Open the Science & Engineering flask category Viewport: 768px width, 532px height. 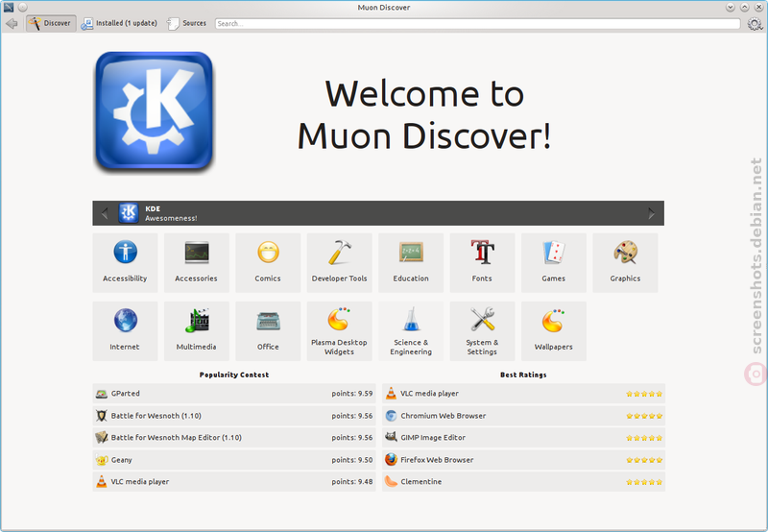pyautogui.click(x=411, y=331)
